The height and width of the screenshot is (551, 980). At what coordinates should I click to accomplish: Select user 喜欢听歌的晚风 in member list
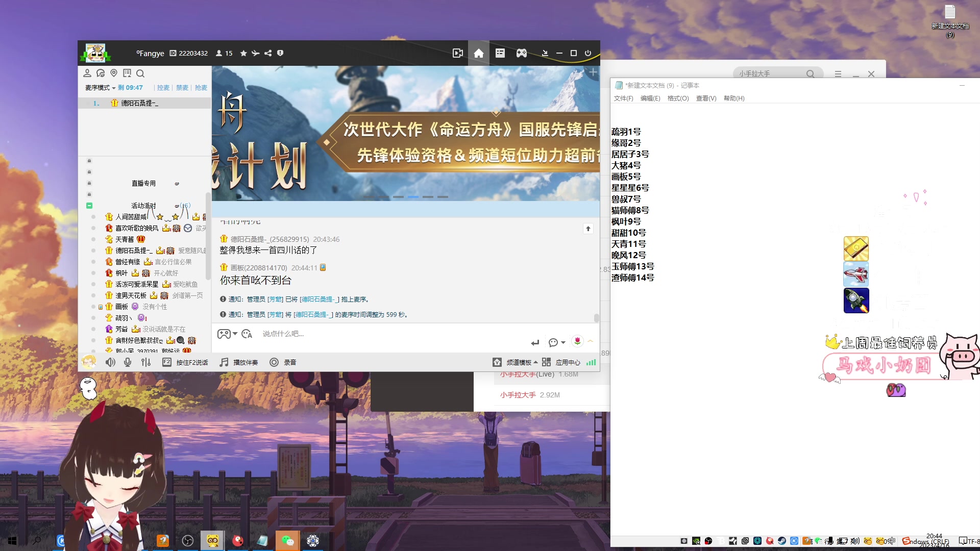pos(137,228)
